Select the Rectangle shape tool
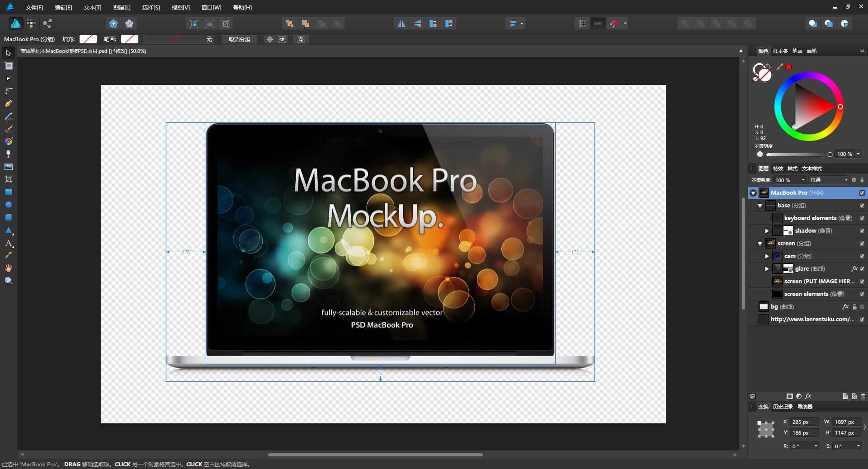This screenshot has height=469, width=868. [8, 192]
